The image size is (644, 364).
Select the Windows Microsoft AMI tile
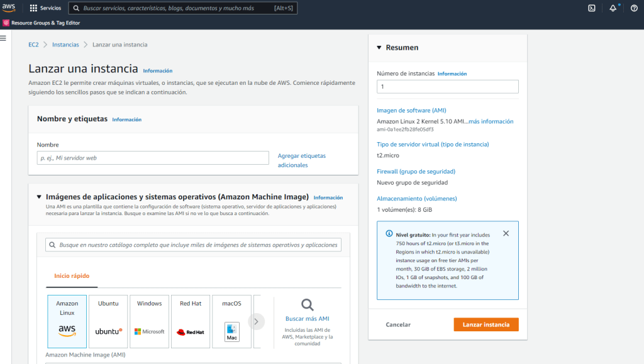[149, 321]
